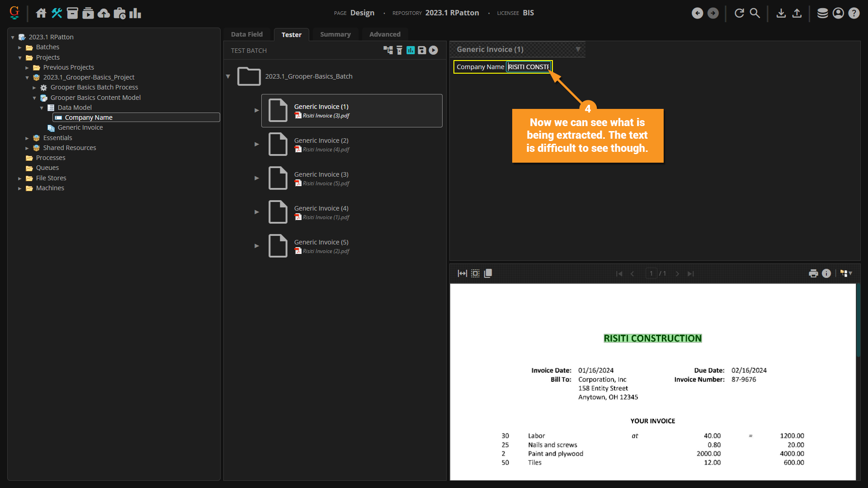Select Generic Invoice (3) in test batch
Image resolution: width=868 pixels, height=488 pixels.
[321, 175]
